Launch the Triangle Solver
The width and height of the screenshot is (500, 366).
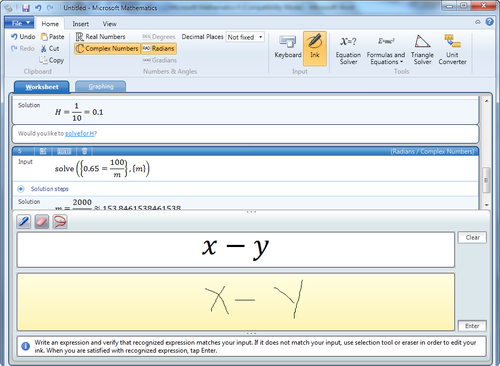[422, 49]
